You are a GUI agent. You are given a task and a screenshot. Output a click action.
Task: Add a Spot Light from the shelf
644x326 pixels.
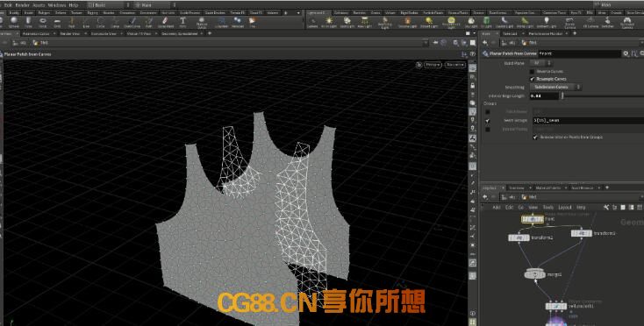click(347, 22)
